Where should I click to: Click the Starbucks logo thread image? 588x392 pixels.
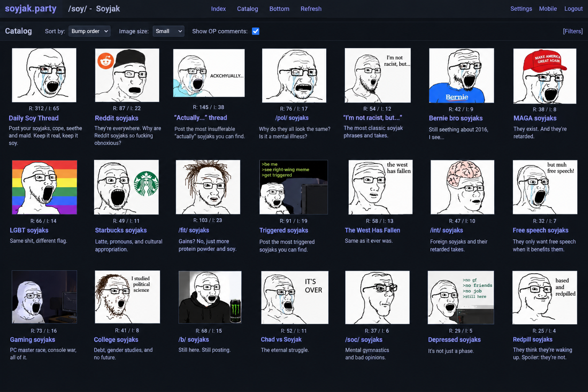pyautogui.click(x=126, y=187)
